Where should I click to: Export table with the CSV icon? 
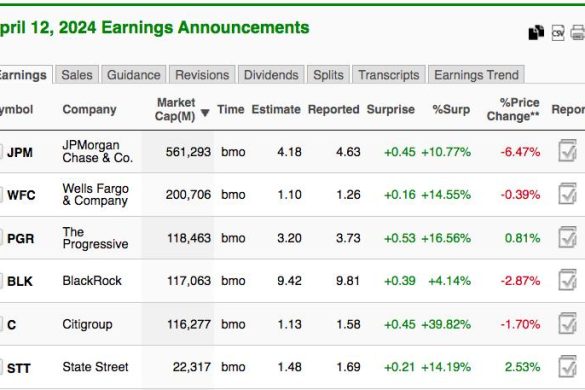(558, 33)
